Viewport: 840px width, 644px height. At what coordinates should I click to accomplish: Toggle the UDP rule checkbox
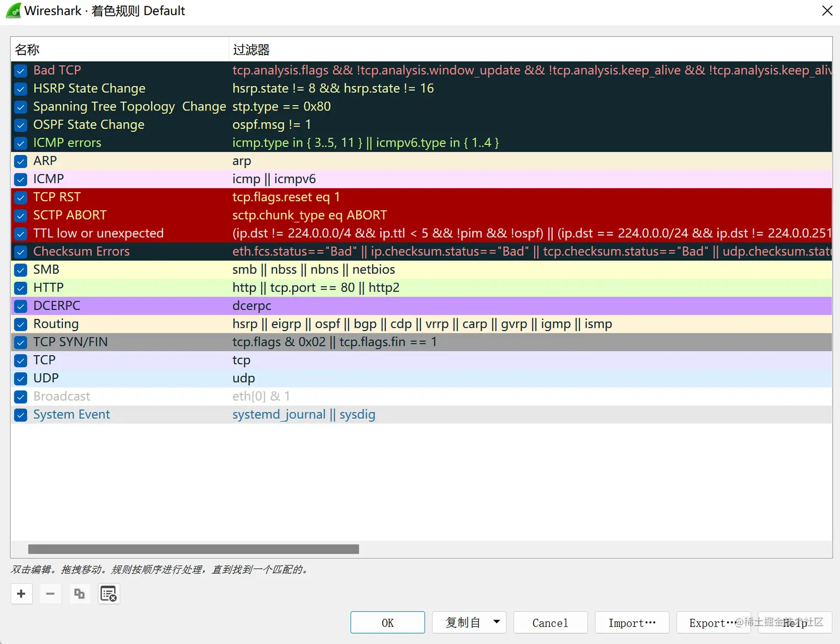(21, 378)
